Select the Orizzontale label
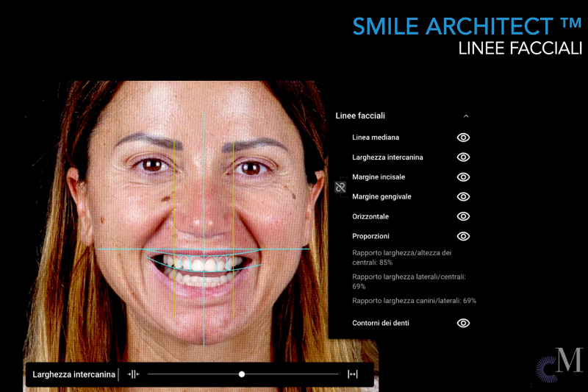The image size is (588, 392). point(370,216)
